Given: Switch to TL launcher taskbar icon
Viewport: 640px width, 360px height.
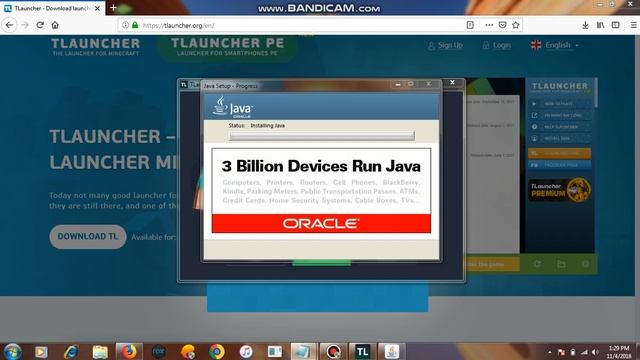Looking at the screenshot, I should pos(362,352).
